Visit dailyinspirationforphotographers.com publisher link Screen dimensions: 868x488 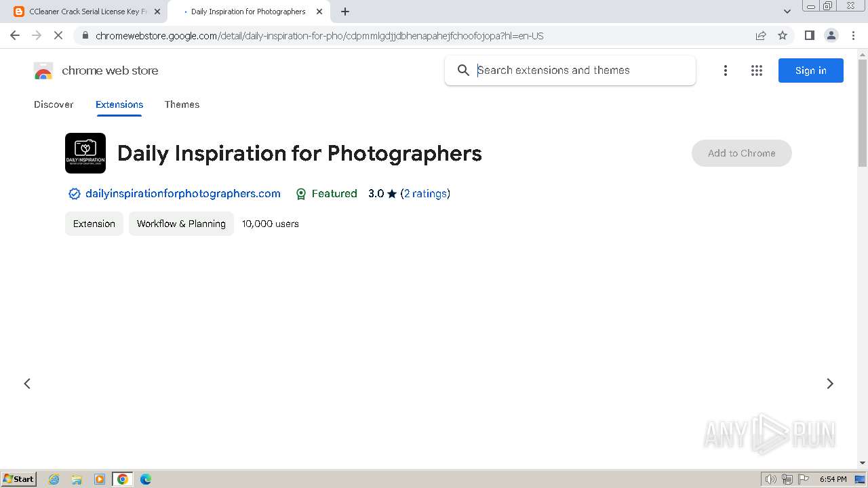[183, 194]
